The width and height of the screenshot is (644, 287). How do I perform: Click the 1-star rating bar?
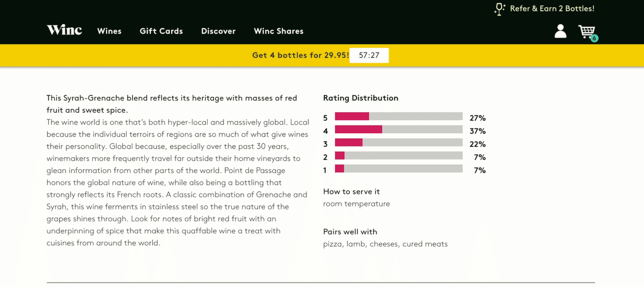399,169
